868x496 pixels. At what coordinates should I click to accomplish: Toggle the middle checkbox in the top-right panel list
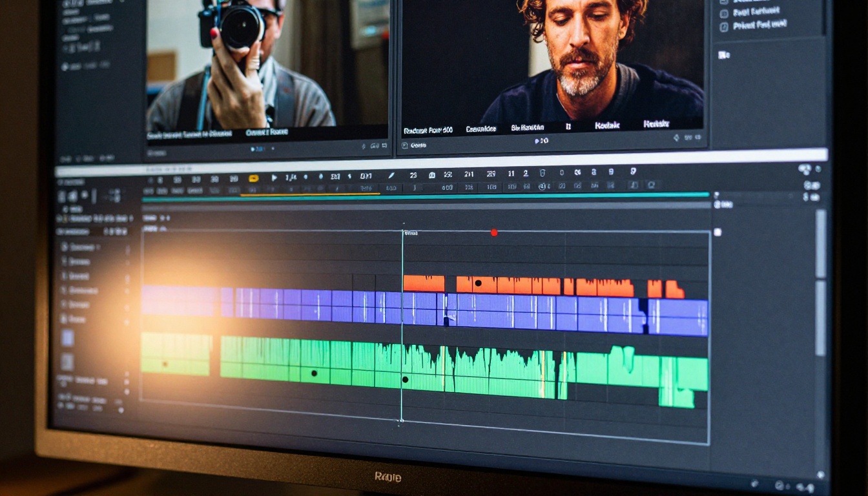[723, 13]
